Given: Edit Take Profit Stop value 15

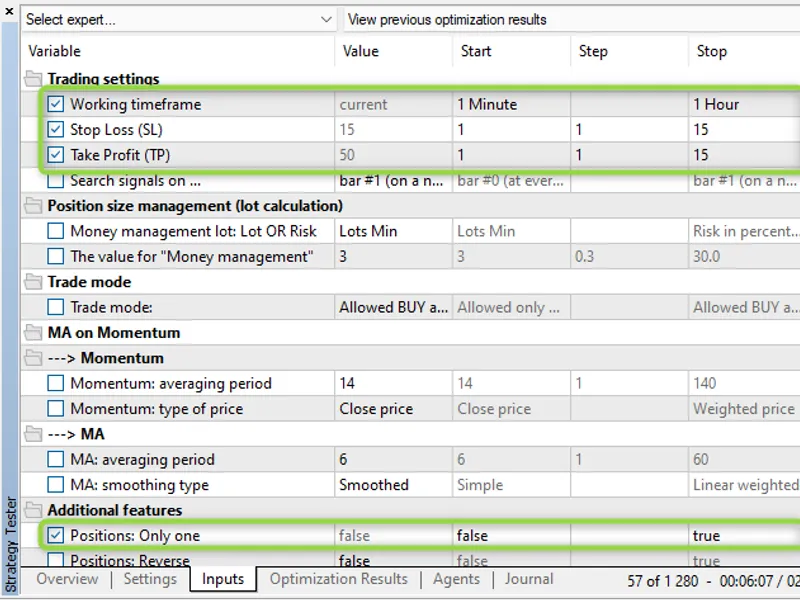Looking at the screenshot, I should [744, 155].
